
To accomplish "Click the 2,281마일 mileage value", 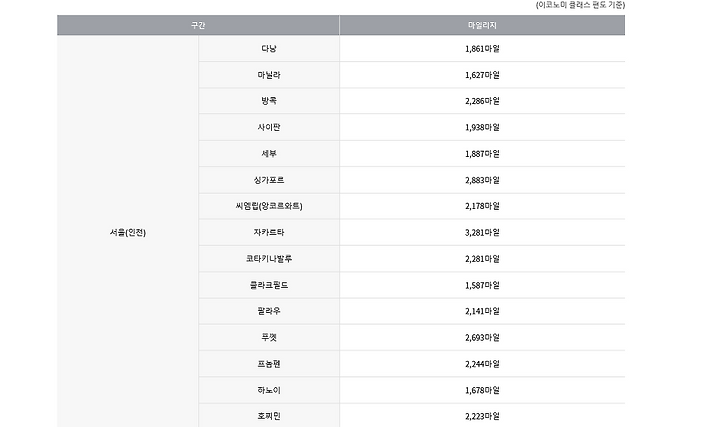I will (482, 259).
